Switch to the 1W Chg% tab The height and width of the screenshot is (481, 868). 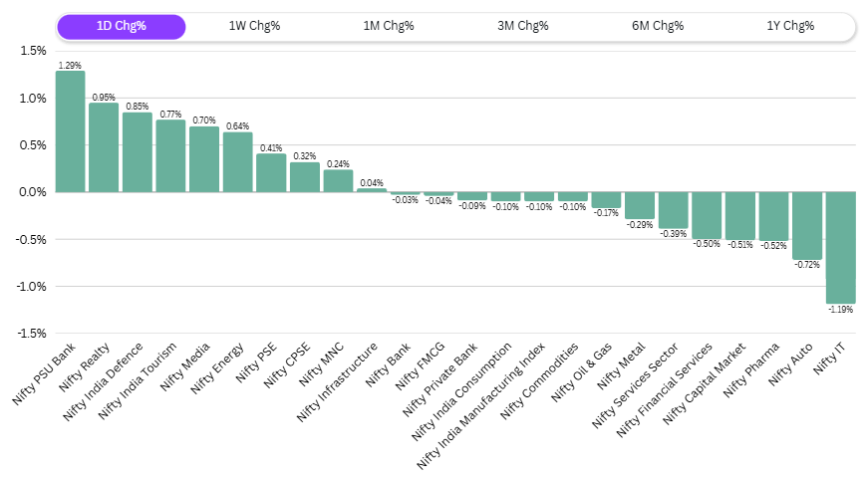point(255,26)
